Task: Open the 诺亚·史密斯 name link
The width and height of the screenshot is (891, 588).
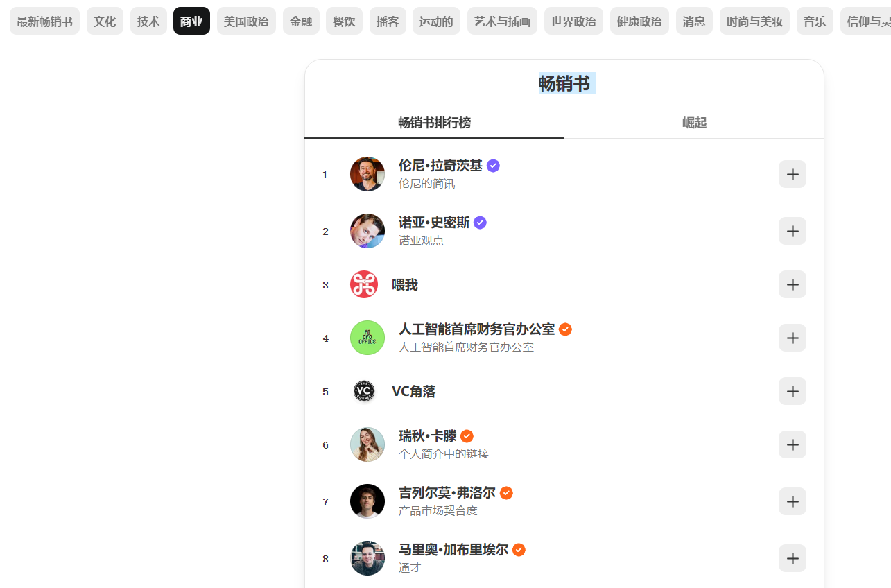Action: [x=434, y=223]
